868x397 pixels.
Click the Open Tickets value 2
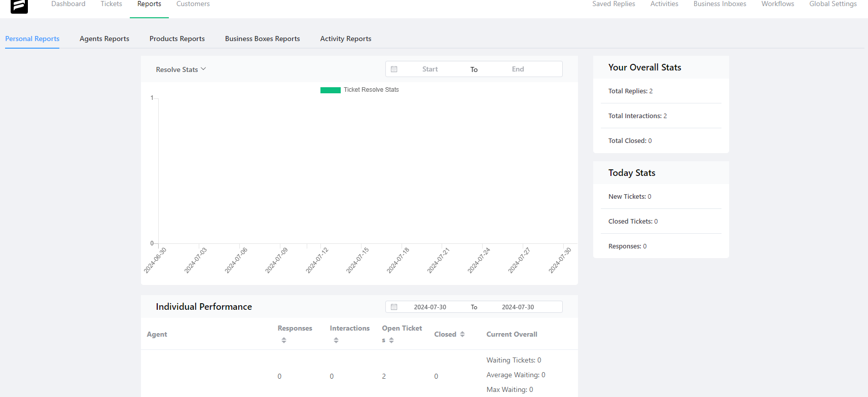click(384, 376)
